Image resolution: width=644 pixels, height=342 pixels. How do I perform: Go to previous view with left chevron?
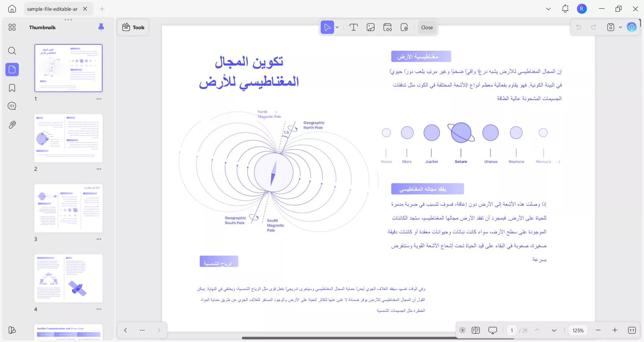pos(125,330)
